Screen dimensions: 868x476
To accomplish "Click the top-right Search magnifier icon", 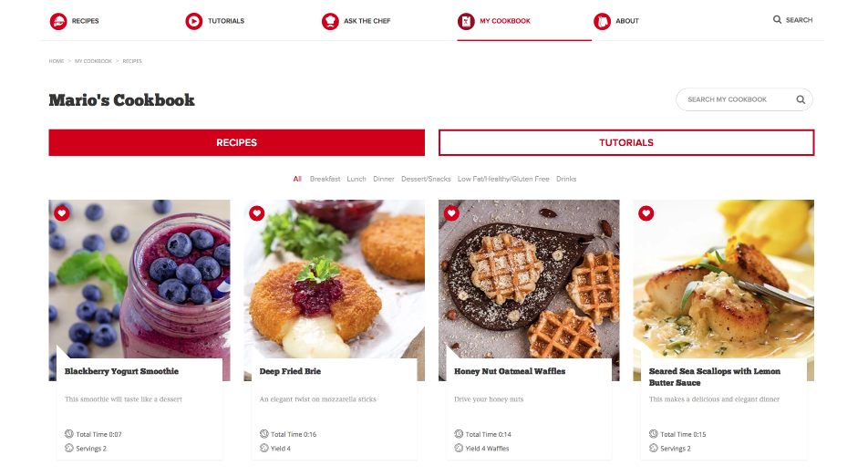I will pyautogui.click(x=777, y=19).
